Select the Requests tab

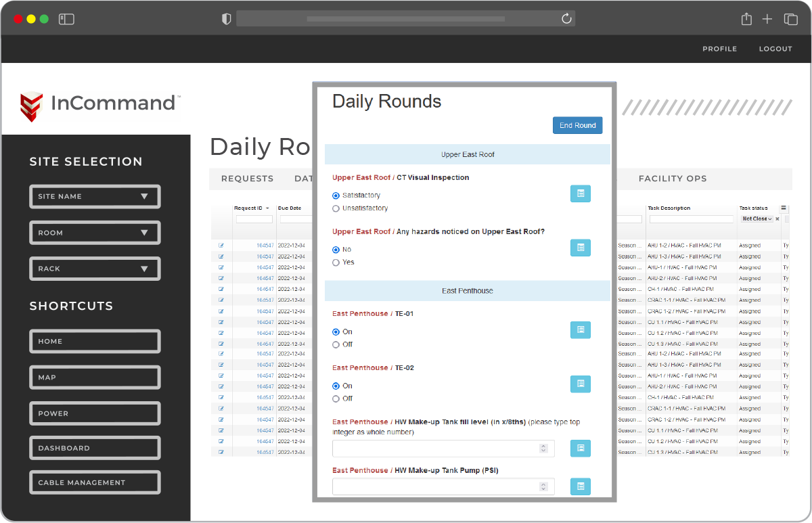pos(247,178)
